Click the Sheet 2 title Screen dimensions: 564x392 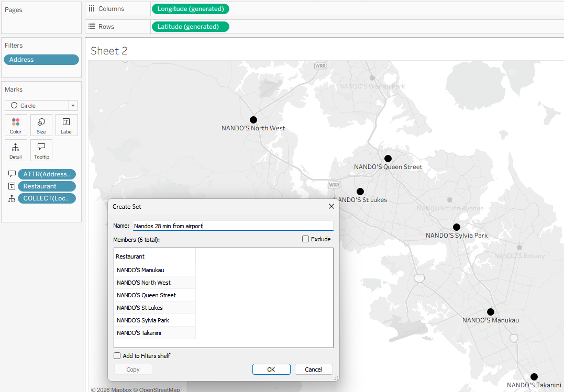(x=109, y=51)
